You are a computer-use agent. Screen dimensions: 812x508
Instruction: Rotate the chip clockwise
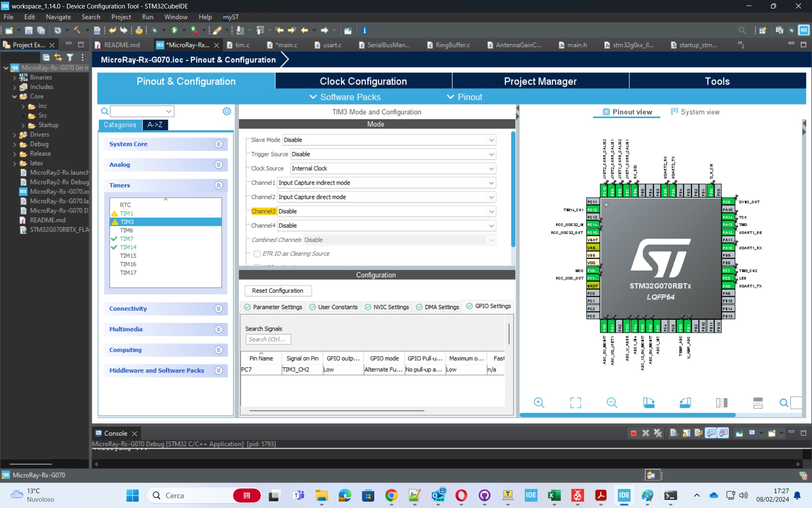[648, 403]
